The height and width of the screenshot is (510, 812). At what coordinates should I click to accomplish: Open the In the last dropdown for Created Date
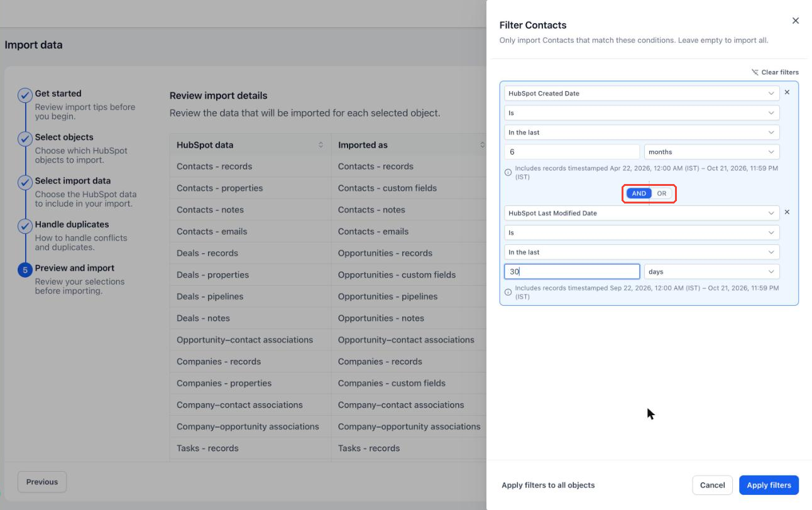pyautogui.click(x=642, y=133)
